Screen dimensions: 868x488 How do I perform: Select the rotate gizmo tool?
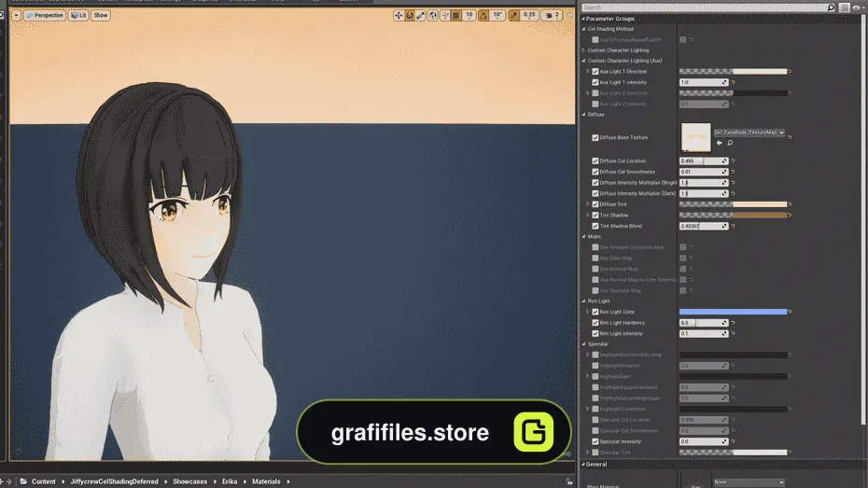[x=410, y=16]
